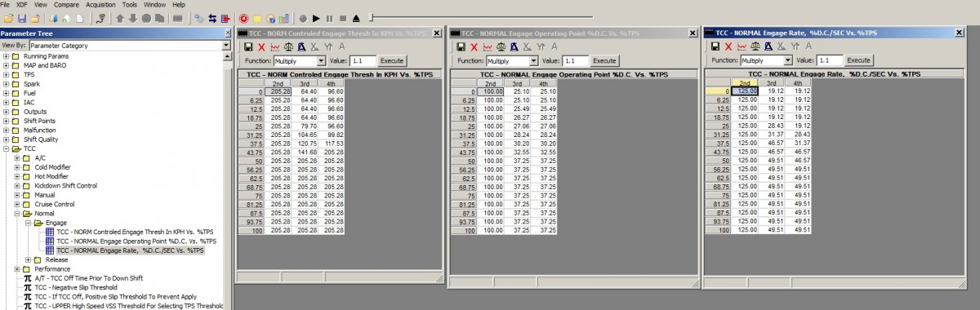Viewport: 980px width, 310px height.
Task: Select the MAP and BARO folder
Action: [x=46, y=65]
